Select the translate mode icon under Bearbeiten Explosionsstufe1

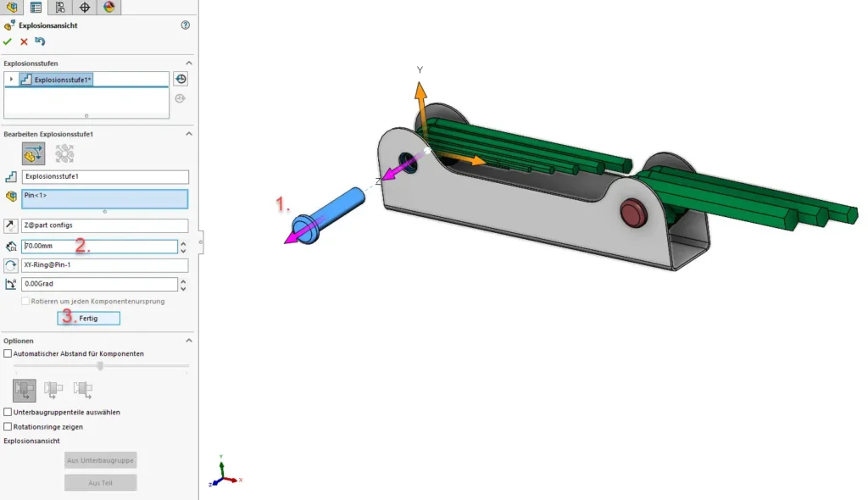[x=32, y=153]
